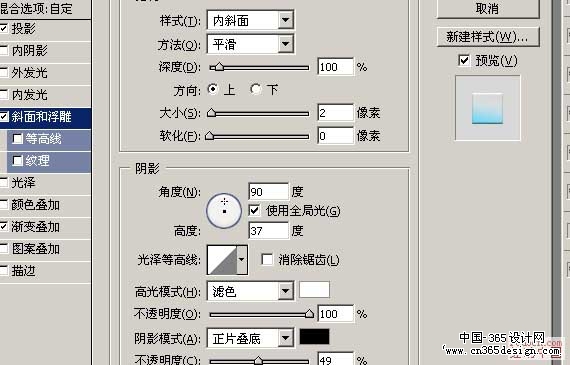This screenshot has height=365, width=570.
Task: Enable the 消除锯齿 anti-alias checkbox
Action: [267, 259]
